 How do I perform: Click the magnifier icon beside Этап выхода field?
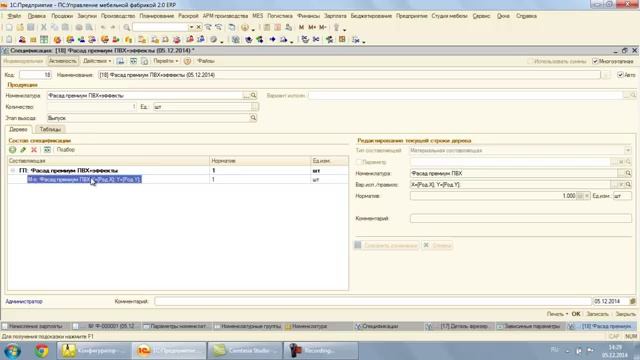point(253,118)
